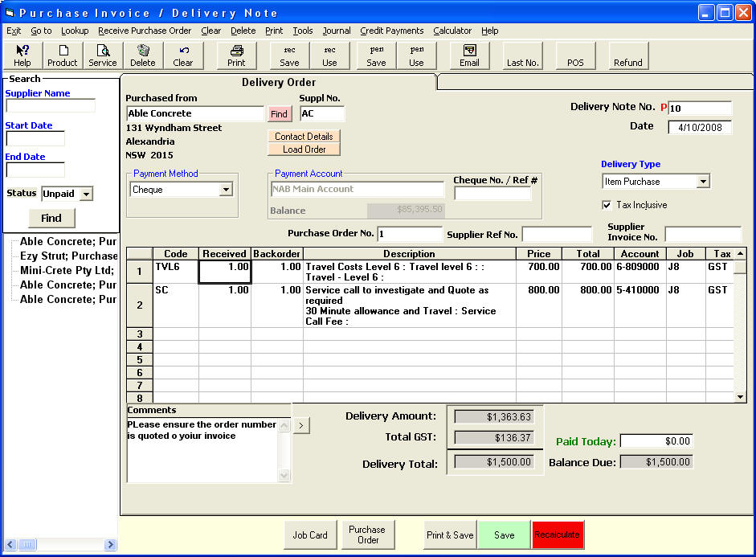This screenshot has width=756, height=557.
Task: Click the Refund toolbar button
Action: pyautogui.click(x=628, y=56)
